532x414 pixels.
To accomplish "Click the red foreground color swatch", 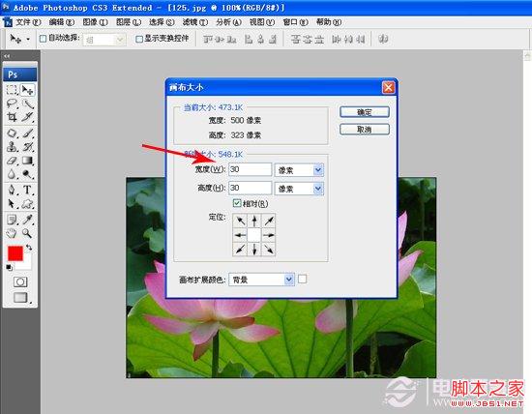I will pos(15,253).
